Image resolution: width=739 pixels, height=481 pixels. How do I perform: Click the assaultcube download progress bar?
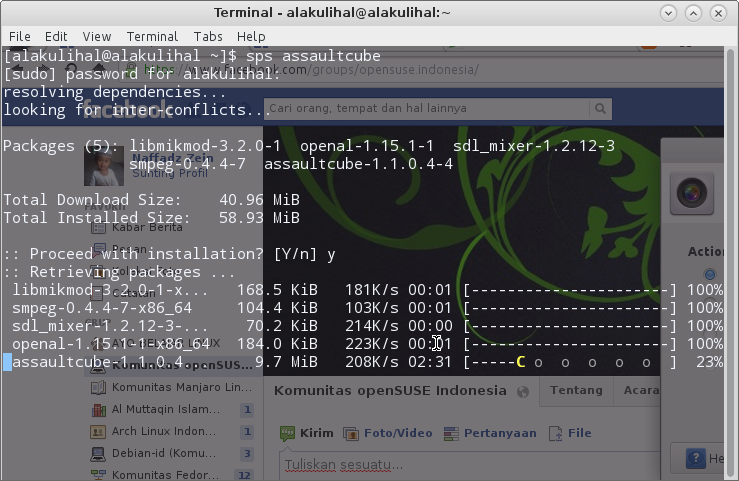570,362
